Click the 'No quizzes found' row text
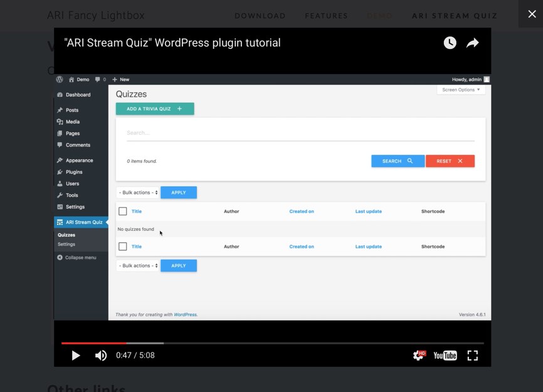 pyautogui.click(x=135, y=230)
